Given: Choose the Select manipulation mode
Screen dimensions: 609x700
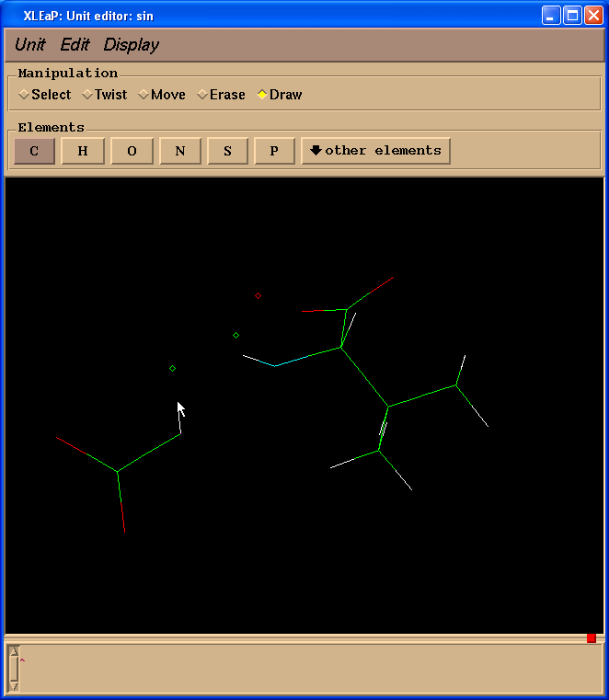Looking at the screenshot, I should click(x=45, y=95).
